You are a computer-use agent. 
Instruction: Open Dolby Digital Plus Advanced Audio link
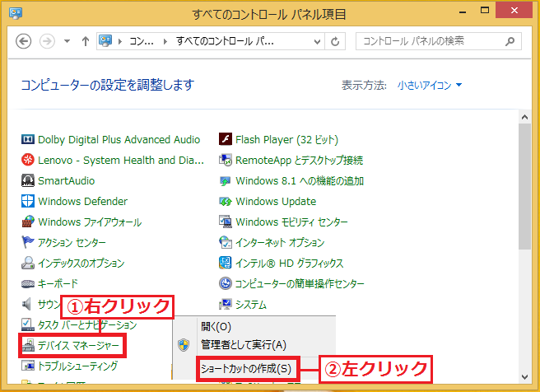(x=119, y=139)
